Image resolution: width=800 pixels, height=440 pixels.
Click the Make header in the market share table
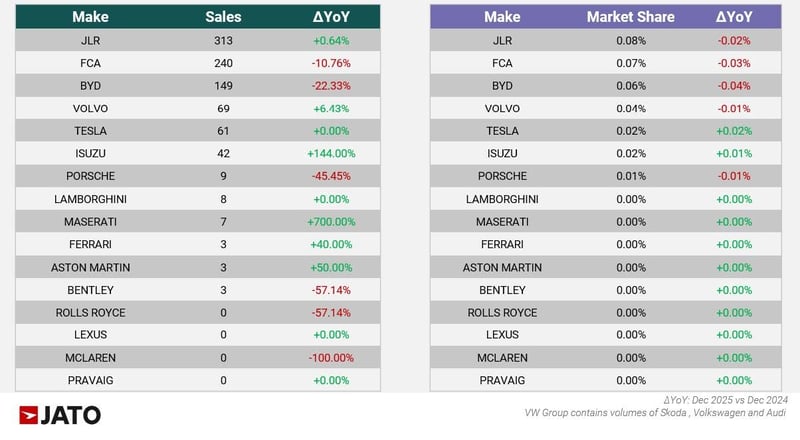[502, 17]
